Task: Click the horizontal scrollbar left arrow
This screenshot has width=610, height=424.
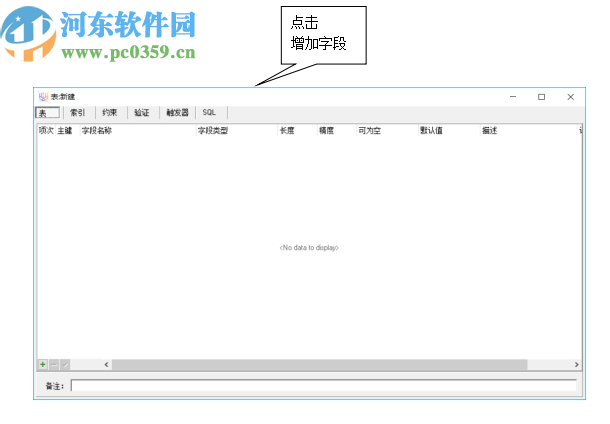Action: coord(107,364)
